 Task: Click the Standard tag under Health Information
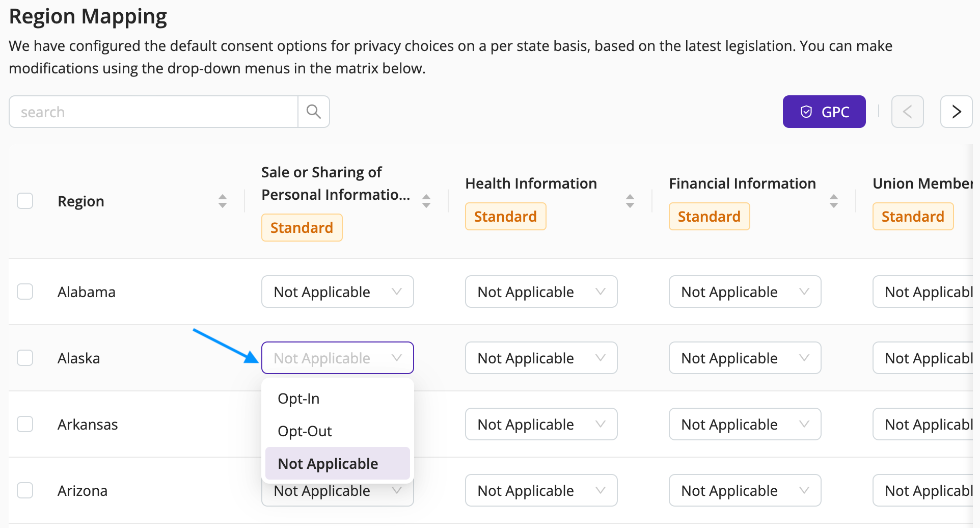505,217
